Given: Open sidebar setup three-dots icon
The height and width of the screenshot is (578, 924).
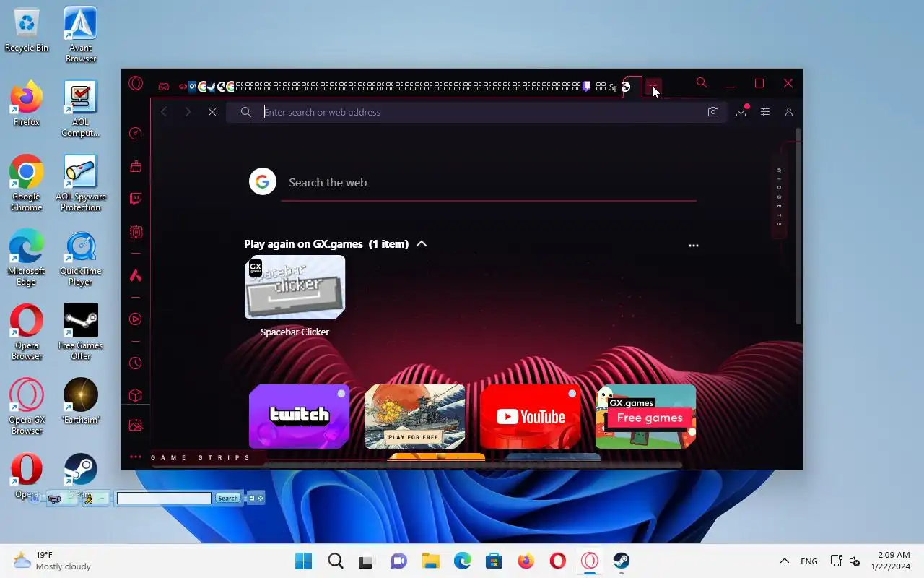Looking at the screenshot, I should [136, 457].
